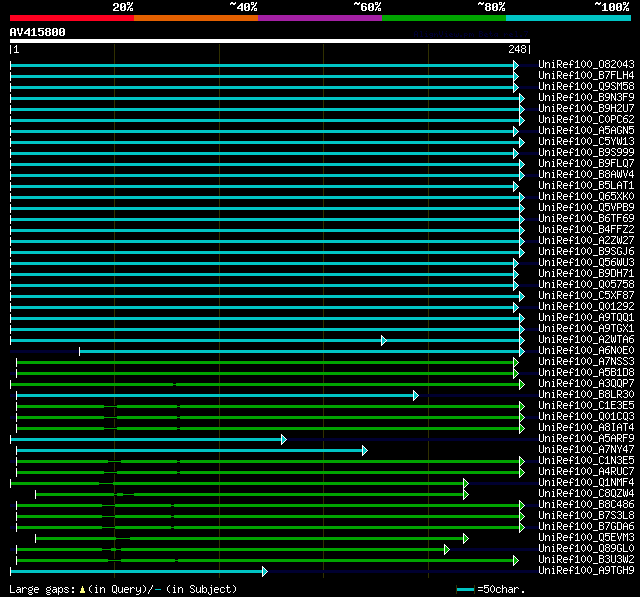Select the UniRef100_A5B1D8 entry
The width and height of the screenshot is (640, 597).
pyautogui.click(x=586, y=373)
